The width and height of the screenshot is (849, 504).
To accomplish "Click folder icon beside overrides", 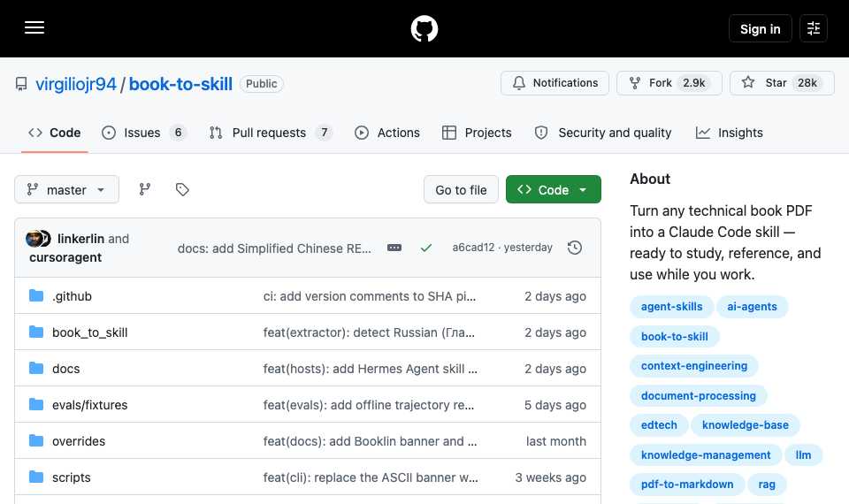I will coord(36,440).
